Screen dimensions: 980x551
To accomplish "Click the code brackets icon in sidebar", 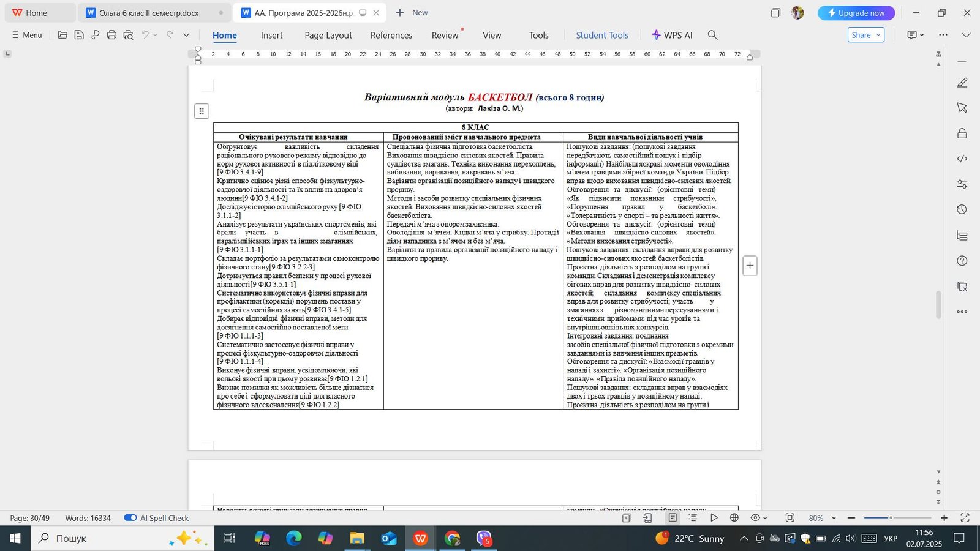I will (x=962, y=159).
